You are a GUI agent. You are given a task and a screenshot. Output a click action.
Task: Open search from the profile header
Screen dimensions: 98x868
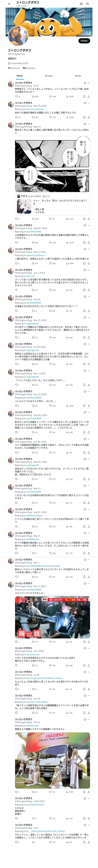tap(87, 4)
